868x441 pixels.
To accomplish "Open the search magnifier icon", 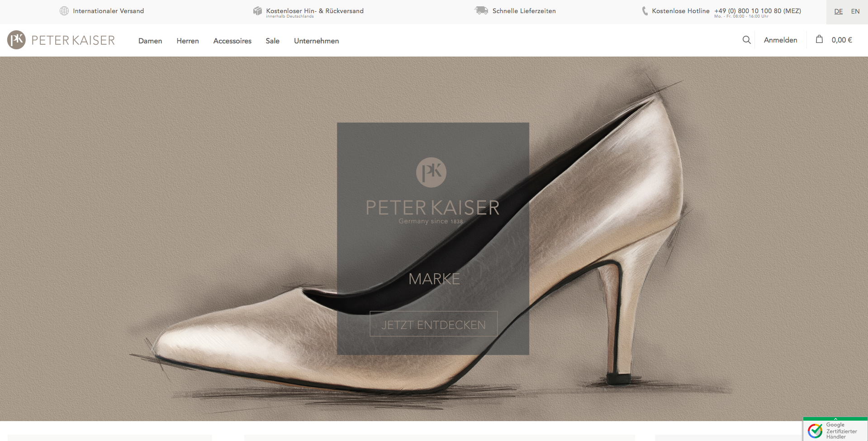I will pyautogui.click(x=746, y=40).
